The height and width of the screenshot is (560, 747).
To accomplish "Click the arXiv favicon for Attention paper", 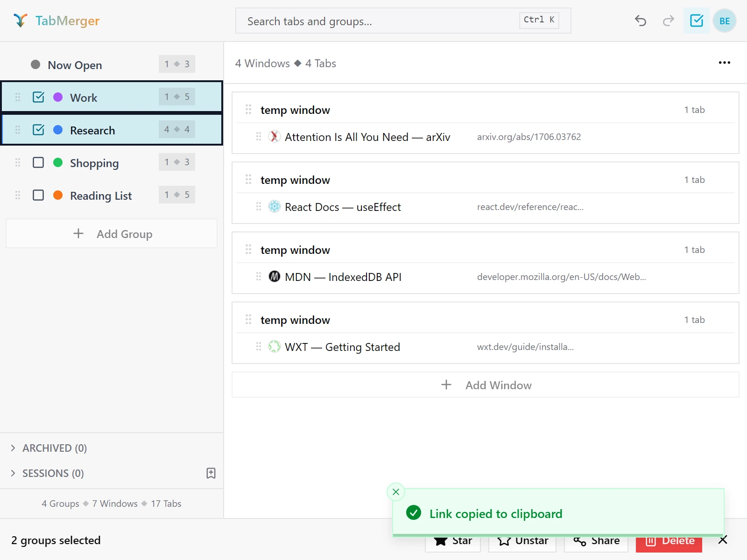I will coord(275,137).
